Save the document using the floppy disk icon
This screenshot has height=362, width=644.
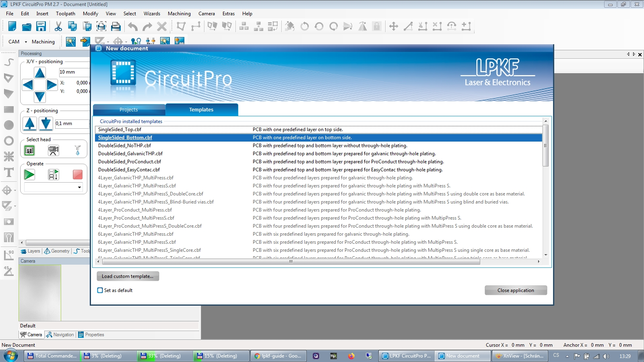coord(41,27)
